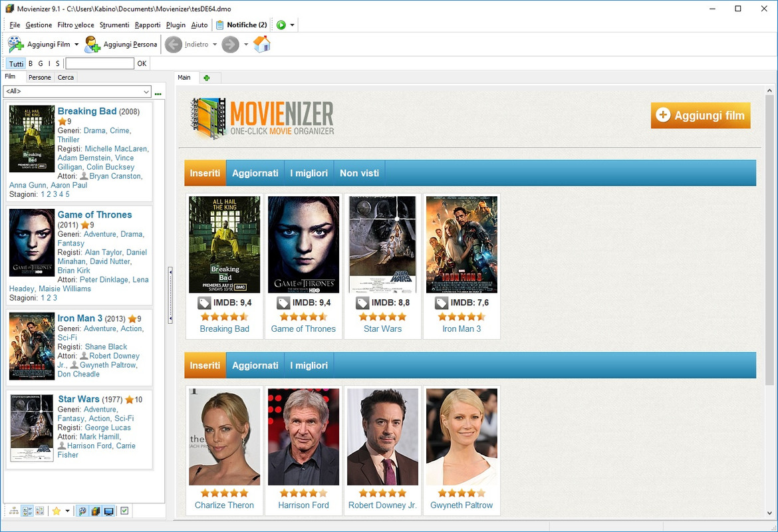The width and height of the screenshot is (778, 532).
Task: Select the thumbnails grid view icon
Action: pyautogui.click(x=40, y=511)
